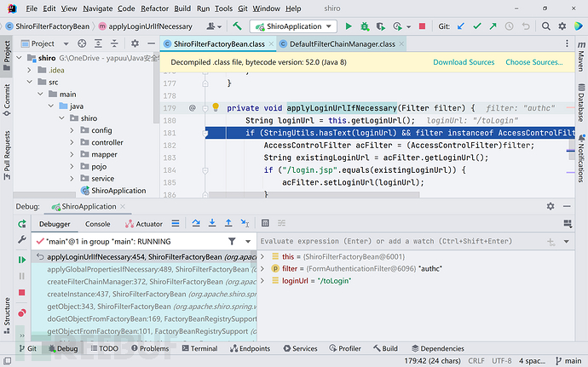Image resolution: width=588 pixels, height=367 pixels.
Task: Stop debugging with red square in Debug panel
Action: tap(22, 292)
